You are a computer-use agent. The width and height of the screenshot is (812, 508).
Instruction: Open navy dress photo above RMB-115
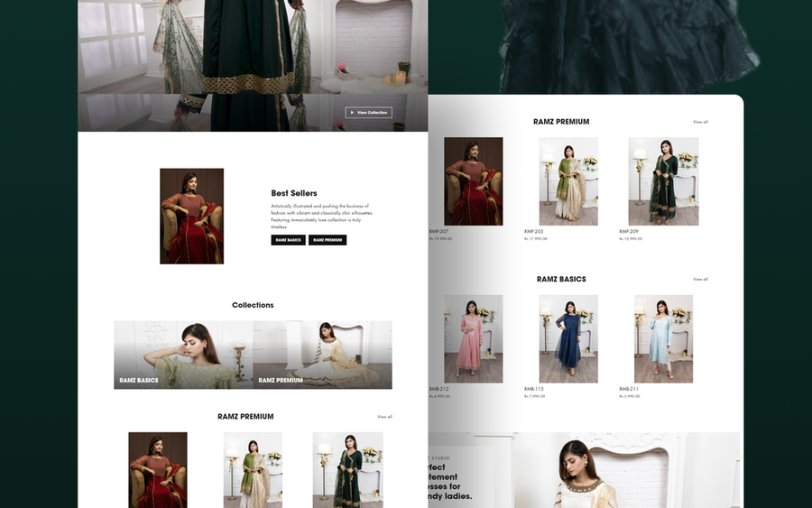coord(568,339)
